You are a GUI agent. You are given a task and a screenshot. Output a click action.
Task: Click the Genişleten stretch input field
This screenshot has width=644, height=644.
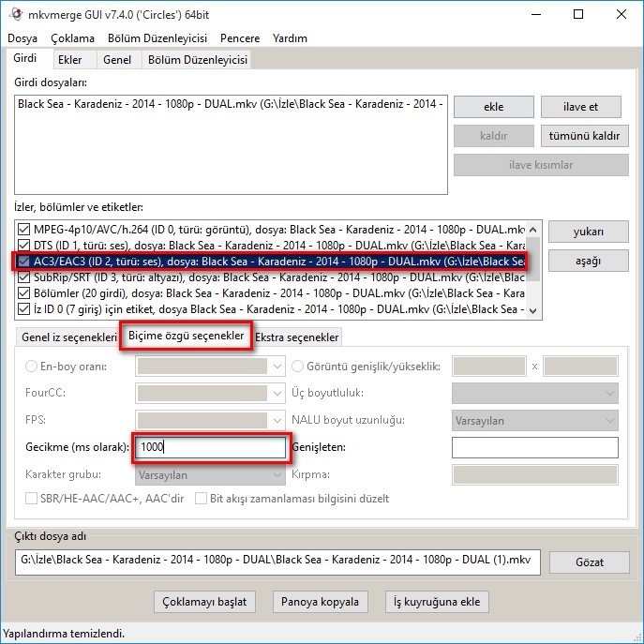click(534, 448)
